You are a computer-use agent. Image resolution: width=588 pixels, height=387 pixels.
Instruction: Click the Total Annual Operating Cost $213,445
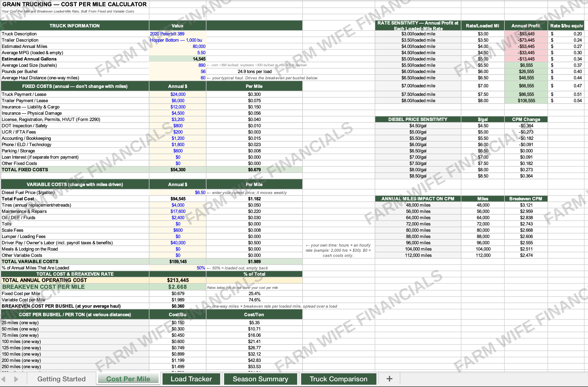pos(177,280)
